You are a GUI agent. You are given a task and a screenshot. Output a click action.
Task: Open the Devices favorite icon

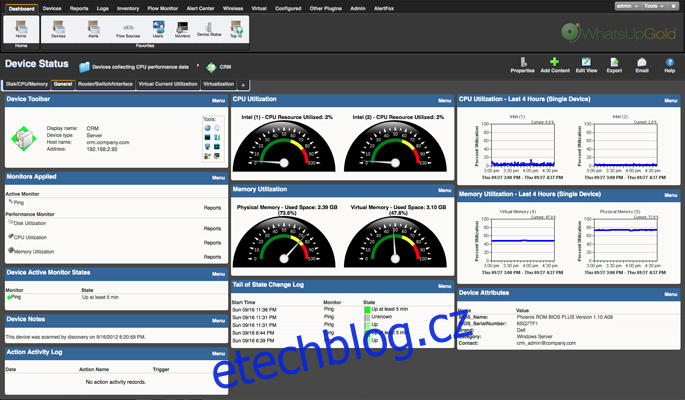pos(58,29)
